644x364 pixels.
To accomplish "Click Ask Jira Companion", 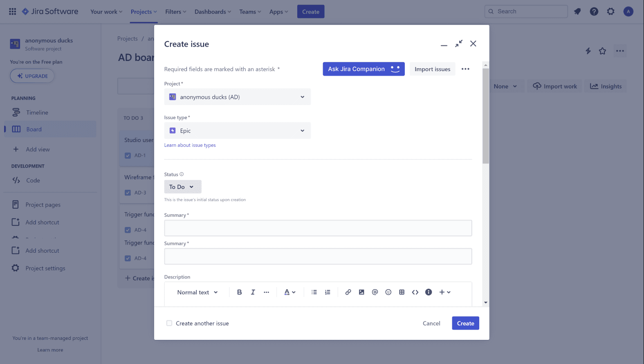I will point(364,69).
